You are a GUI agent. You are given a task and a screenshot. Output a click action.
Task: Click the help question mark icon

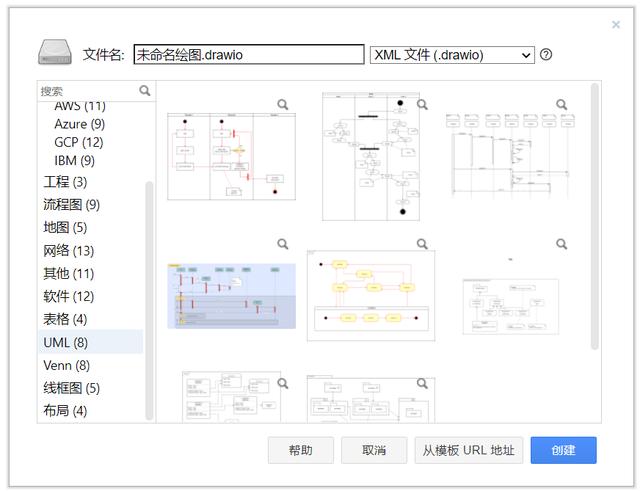coord(546,55)
